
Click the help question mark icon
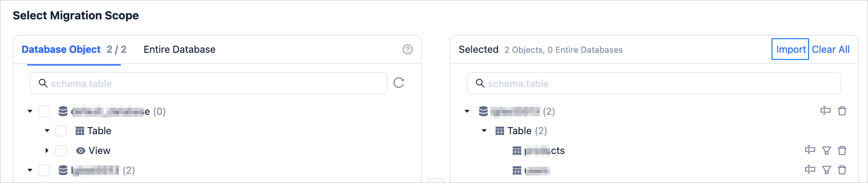[408, 49]
